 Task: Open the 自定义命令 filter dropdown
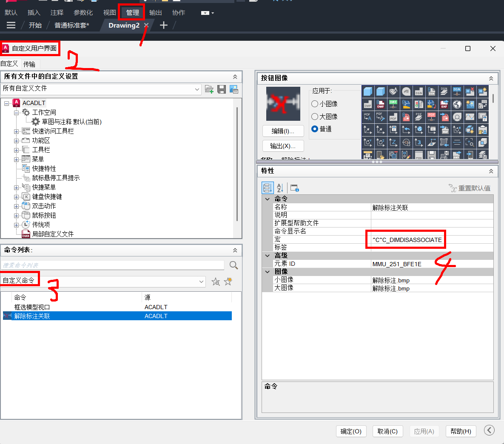pyautogui.click(x=201, y=282)
